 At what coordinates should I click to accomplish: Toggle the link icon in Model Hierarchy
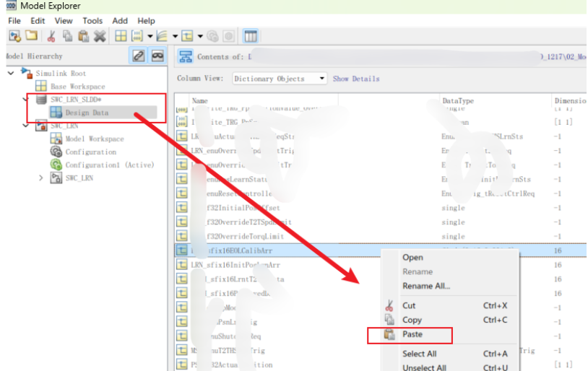coord(139,56)
